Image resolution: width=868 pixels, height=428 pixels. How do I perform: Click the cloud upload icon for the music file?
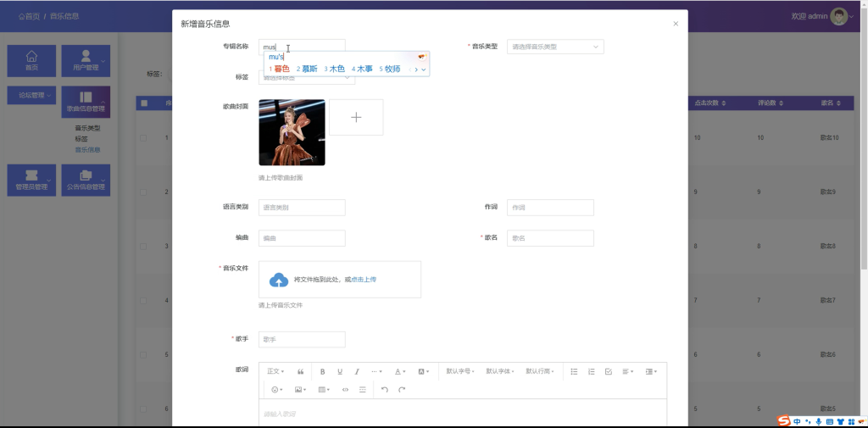(279, 281)
